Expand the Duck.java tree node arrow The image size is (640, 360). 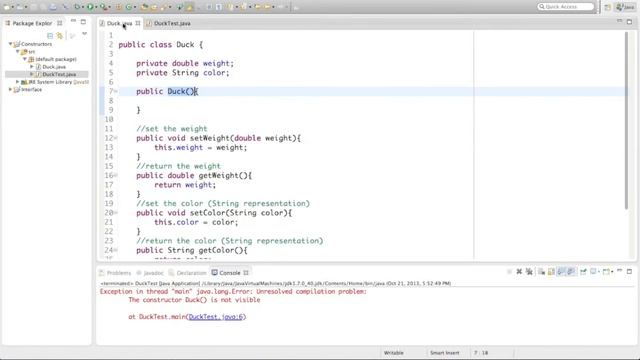(32, 67)
